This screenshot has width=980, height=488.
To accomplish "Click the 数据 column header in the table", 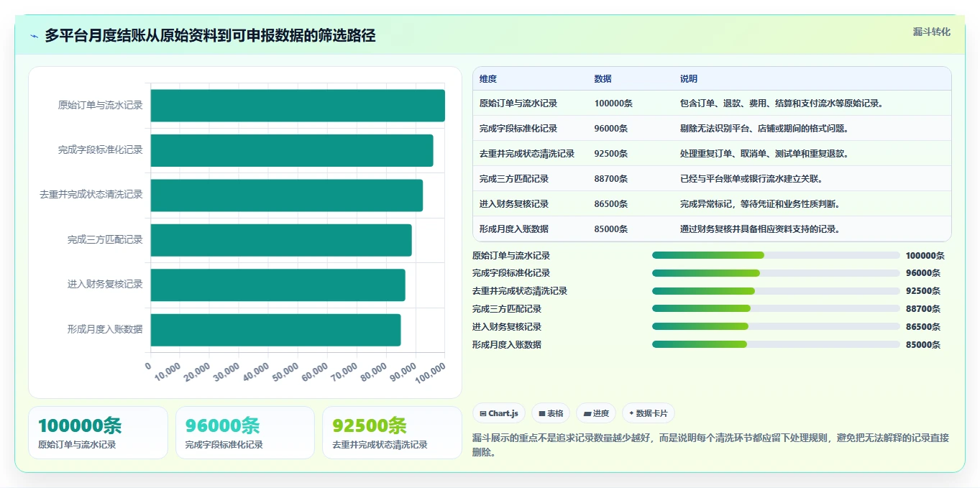I will 603,79.
